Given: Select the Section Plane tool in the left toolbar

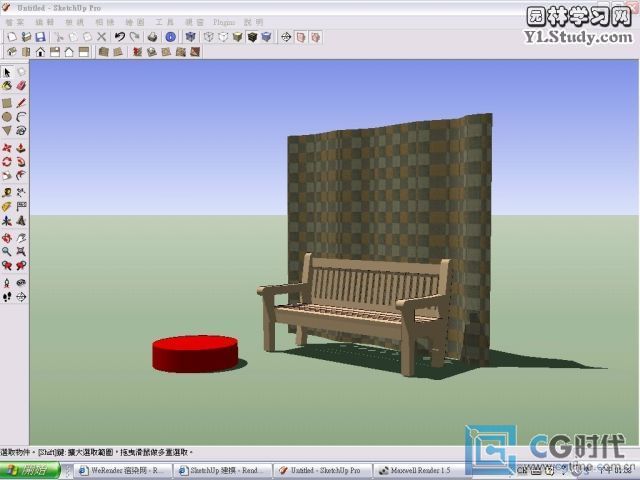Looking at the screenshot, I should pyautogui.click(x=21, y=297).
